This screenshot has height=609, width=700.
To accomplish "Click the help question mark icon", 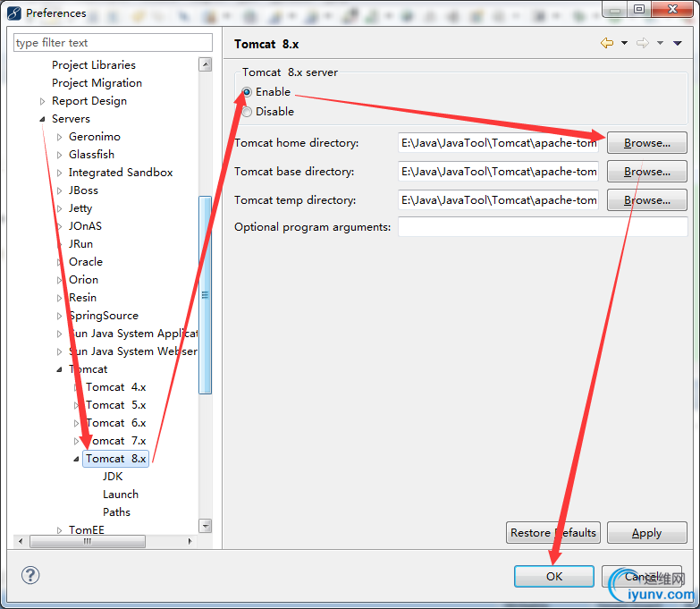I will pyautogui.click(x=30, y=575).
